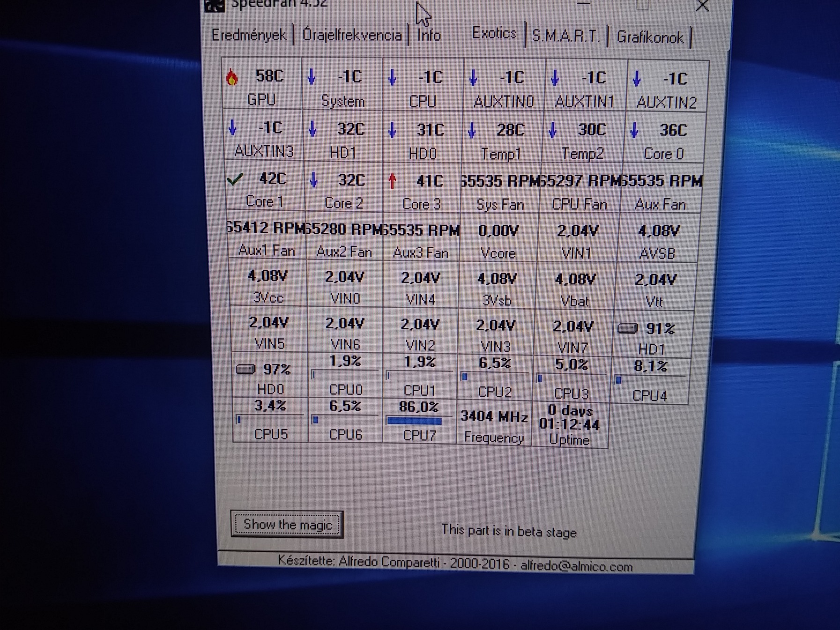Click the Aux Fan label

coord(660,205)
